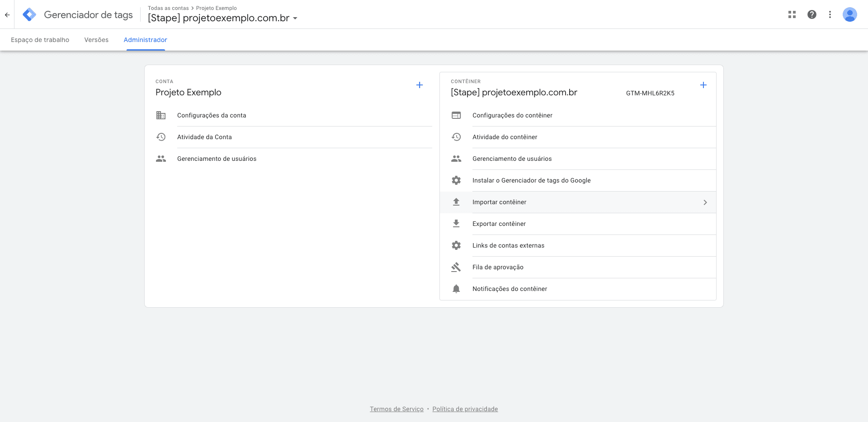Click the plus icon to create a container
Image resolution: width=868 pixels, height=422 pixels.
(x=703, y=85)
